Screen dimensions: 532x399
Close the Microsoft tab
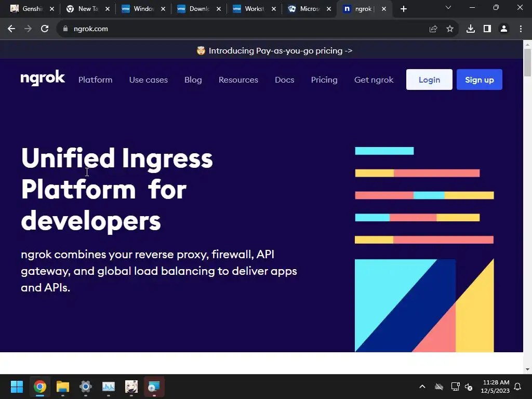(329, 9)
